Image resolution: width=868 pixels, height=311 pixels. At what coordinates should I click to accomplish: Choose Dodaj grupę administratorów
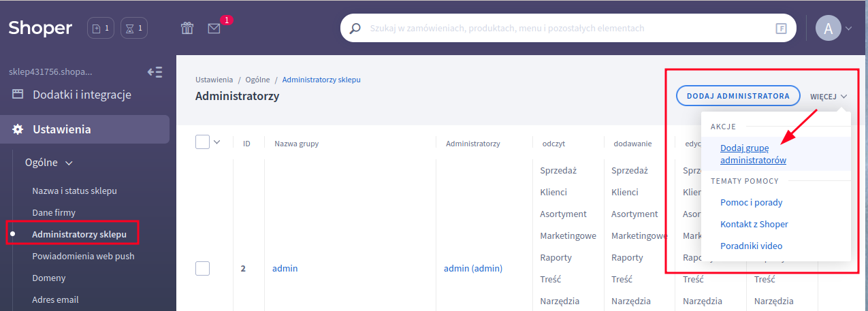[x=753, y=153]
